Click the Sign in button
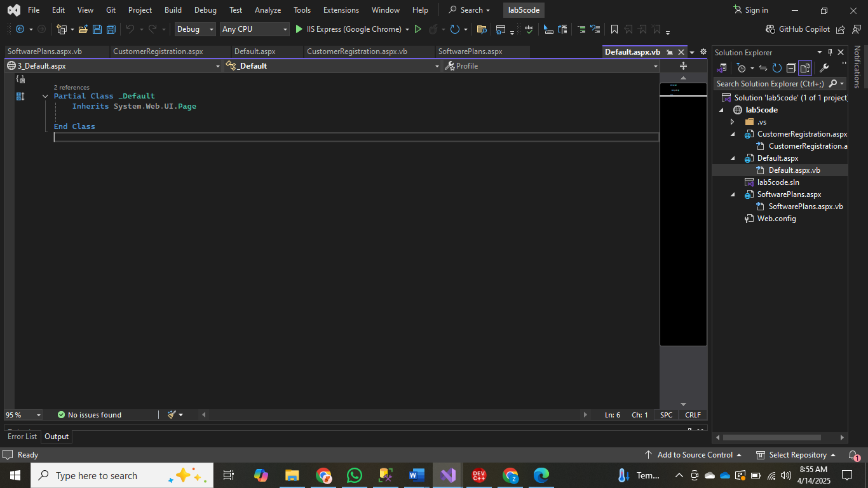 click(750, 10)
